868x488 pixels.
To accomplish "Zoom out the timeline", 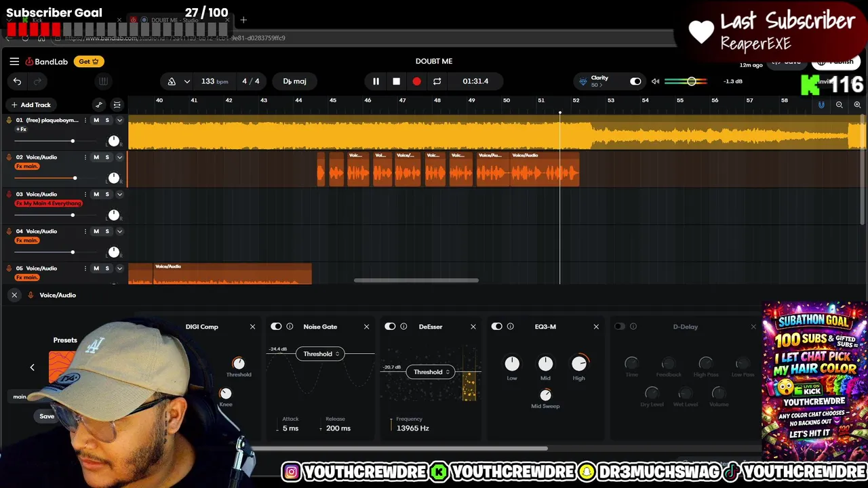I will [x=840, y=105].
